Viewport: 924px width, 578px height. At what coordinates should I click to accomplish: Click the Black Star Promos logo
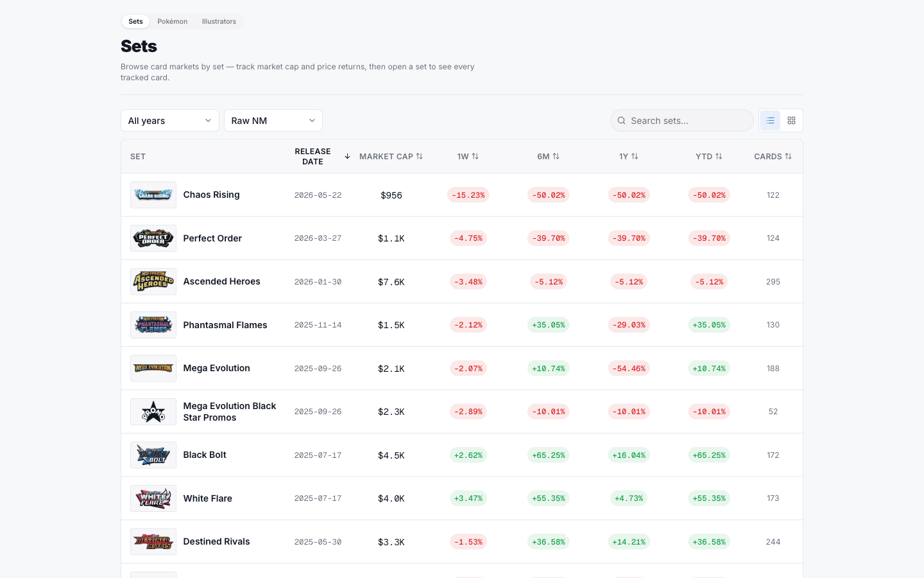click(153, 412)
